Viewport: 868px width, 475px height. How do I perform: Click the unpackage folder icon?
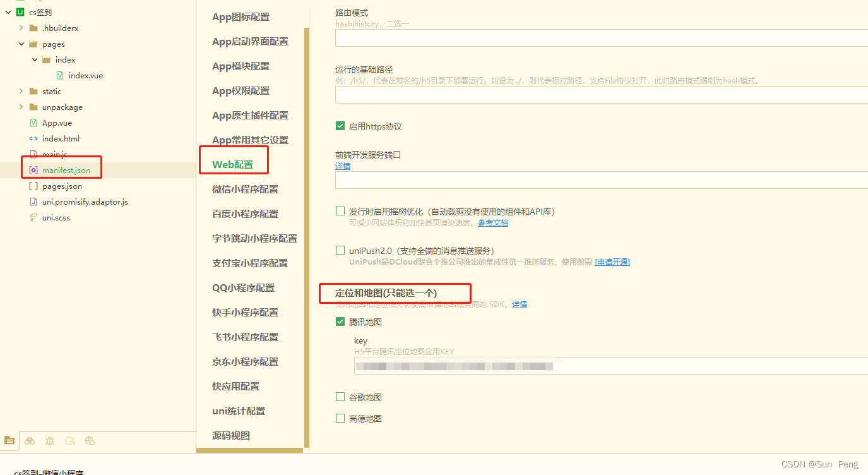tap(33, 107)
